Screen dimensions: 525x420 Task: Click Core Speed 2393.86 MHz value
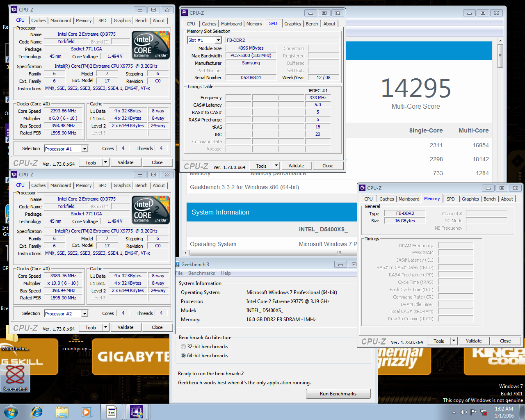point(63,111)
